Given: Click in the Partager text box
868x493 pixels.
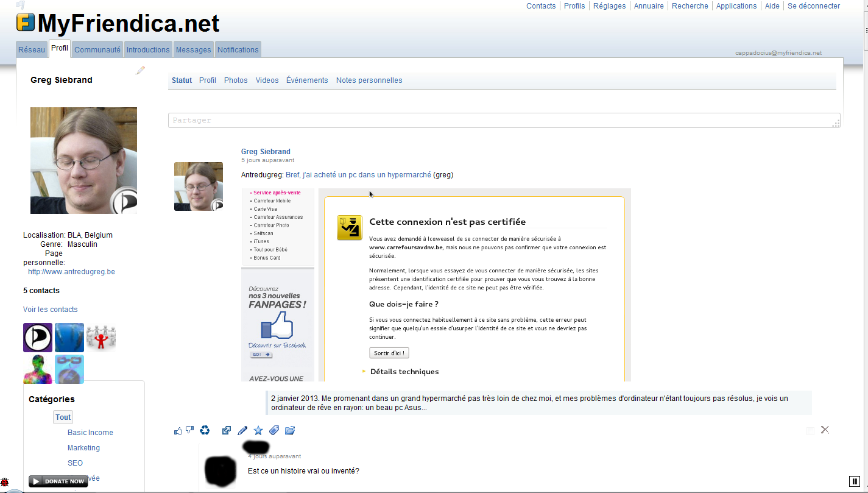Looking at the screenshot, I should pos(504,120).
